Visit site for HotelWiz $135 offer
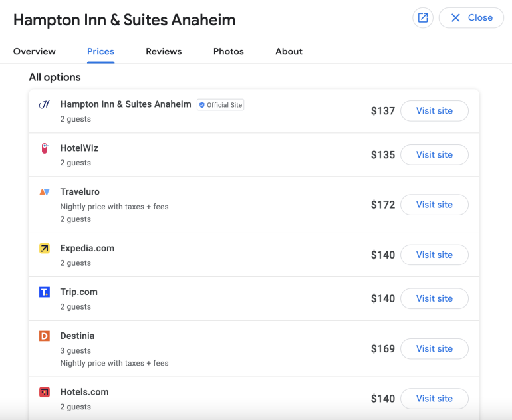This screenshot has height=420, width=512. pyautogui.click(x=434, y=155)
